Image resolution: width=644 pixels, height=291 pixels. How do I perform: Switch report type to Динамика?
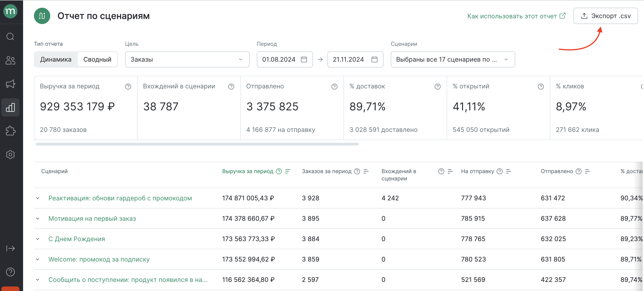click(x=56, y=60)
